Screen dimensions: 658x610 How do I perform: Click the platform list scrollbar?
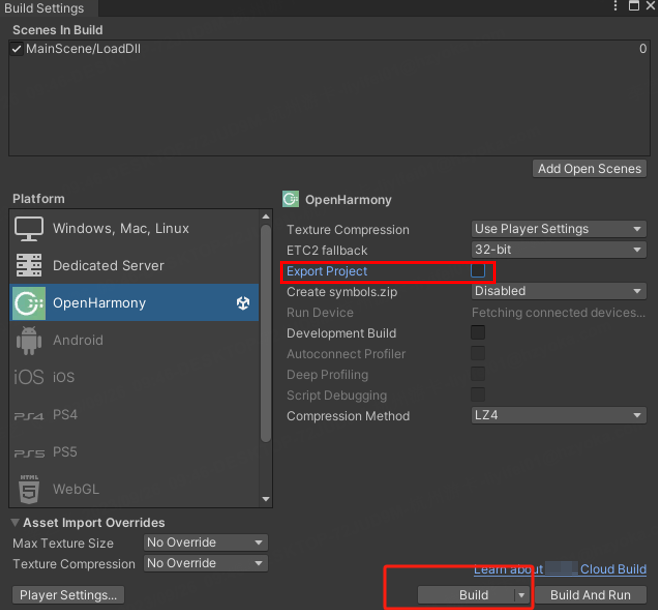[x=265, y=330]
